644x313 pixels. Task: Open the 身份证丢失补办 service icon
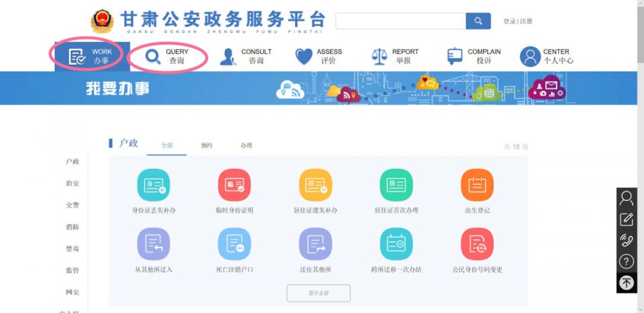[154, 185]
